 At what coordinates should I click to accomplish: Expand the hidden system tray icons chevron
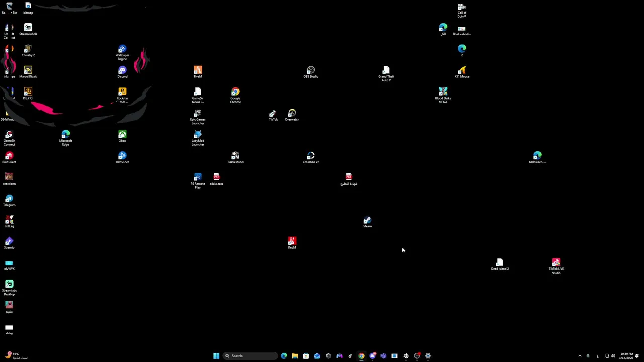(580, 356)
